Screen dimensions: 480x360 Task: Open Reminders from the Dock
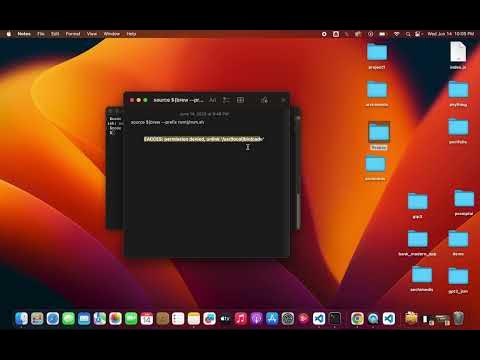click(x=178, y=319)
